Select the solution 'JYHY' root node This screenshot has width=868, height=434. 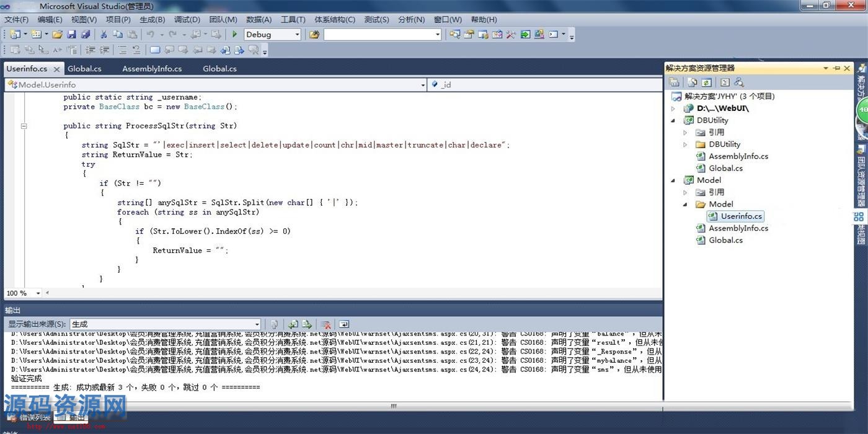tap(729, 96)
